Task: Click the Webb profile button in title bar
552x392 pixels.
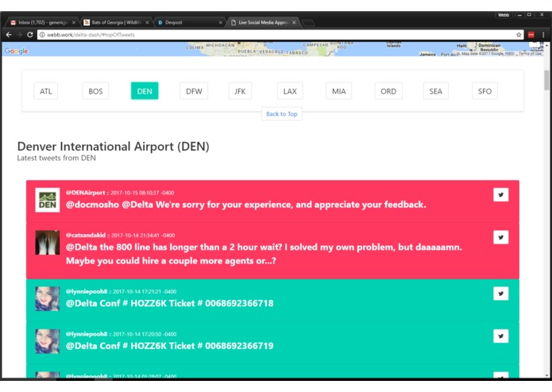Action: [504, 15]
